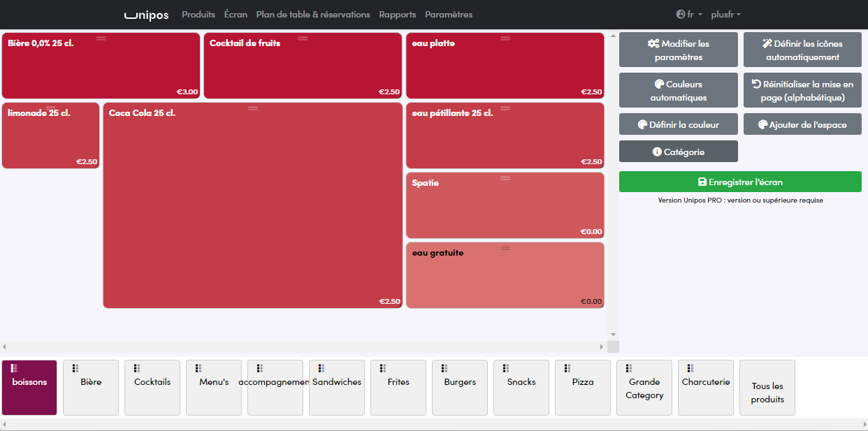The width and height of the screenshot is (868, 431).
Task: Select the Cocktails category tab
Action: (x=152, y=388)
